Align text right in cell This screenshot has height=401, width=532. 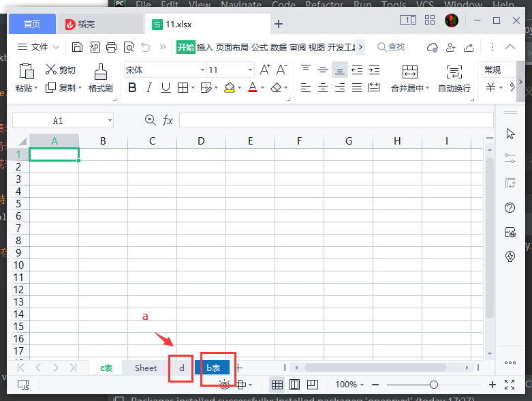point(340,87)
